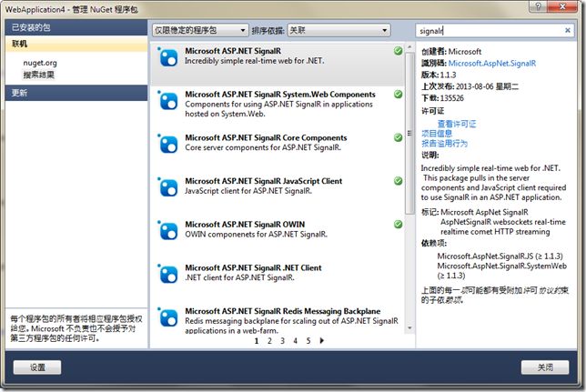Open the 项目信息 link

pos(437,134)
